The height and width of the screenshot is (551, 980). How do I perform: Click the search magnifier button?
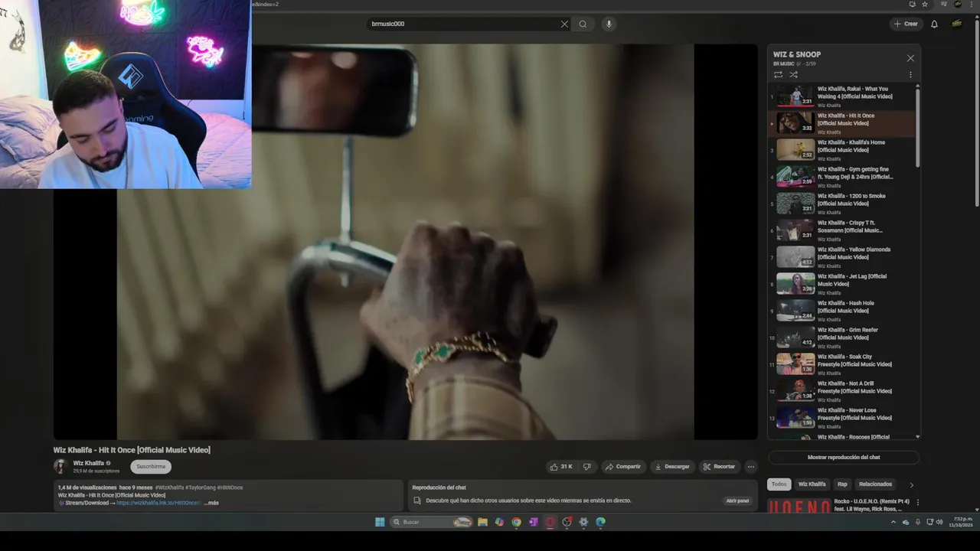583,24
